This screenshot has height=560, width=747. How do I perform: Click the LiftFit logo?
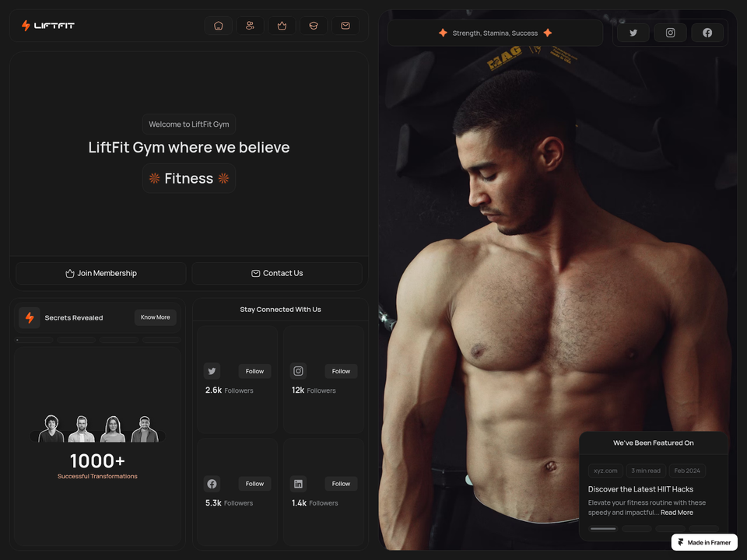[48, 25]
